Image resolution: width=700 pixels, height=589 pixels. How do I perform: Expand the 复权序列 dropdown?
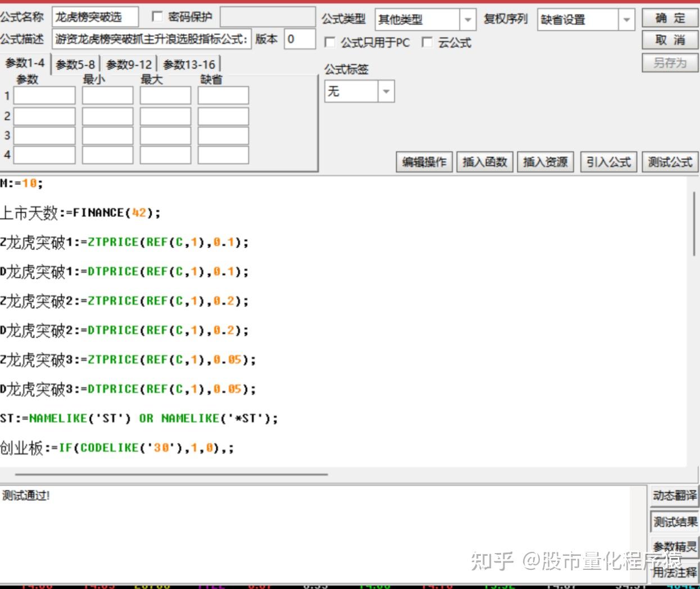(626, 20)
